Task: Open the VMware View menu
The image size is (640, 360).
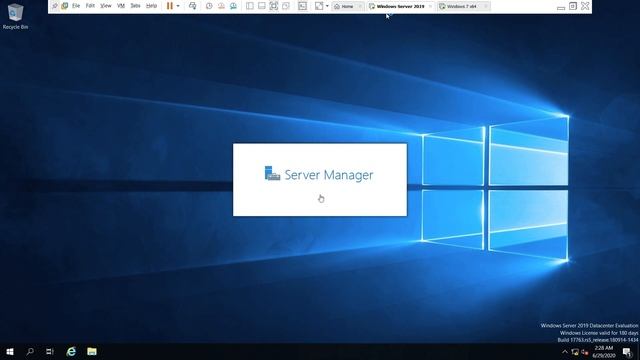Action: coord(106,6)
